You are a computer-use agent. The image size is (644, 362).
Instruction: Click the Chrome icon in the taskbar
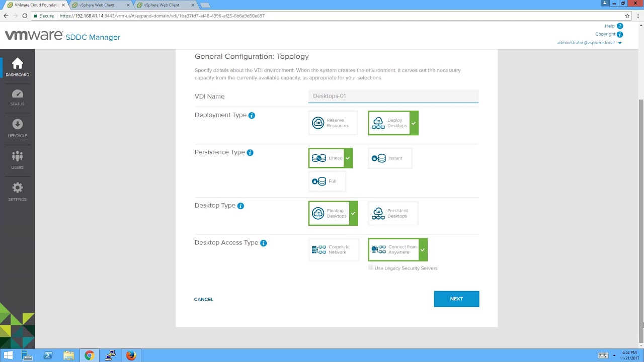point(89,355)
